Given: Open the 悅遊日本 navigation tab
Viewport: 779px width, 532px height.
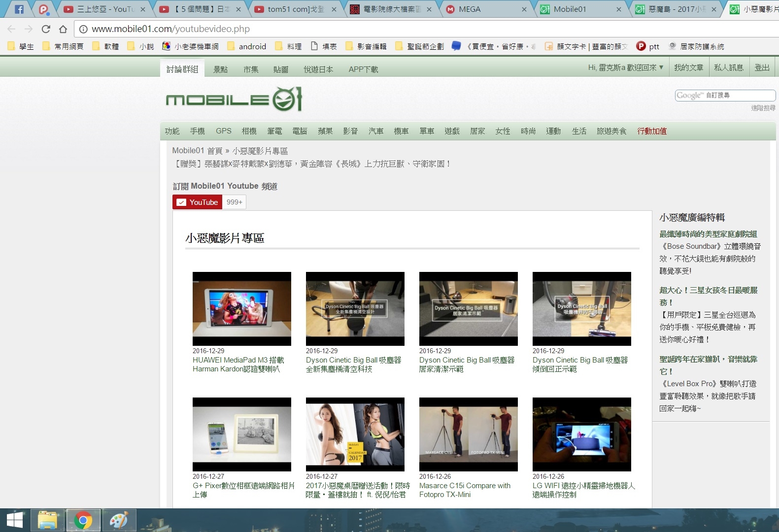Looking at the screenshot, I should tap(318, 69).
